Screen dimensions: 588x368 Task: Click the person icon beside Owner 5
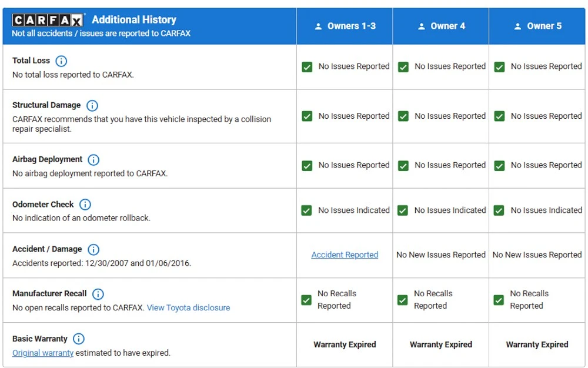(x=518, y=26)
